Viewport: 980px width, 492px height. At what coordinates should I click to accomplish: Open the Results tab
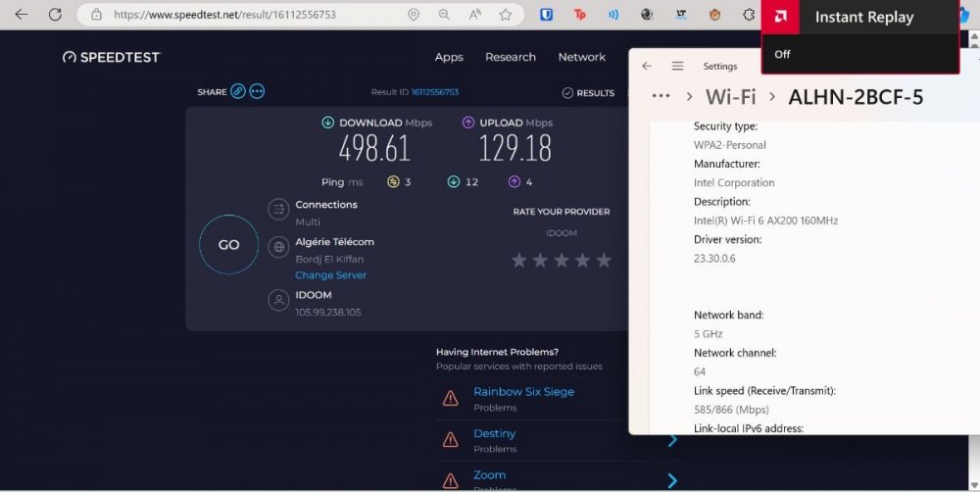coord(588,93)
